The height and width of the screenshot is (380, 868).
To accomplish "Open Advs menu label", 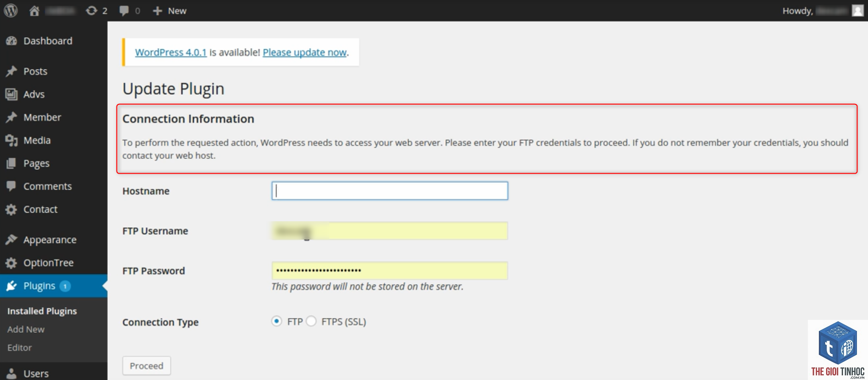I will (34, 94).
